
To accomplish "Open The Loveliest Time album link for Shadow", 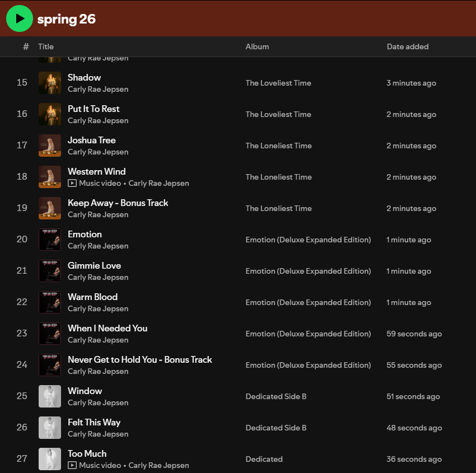I will point(278,83).
